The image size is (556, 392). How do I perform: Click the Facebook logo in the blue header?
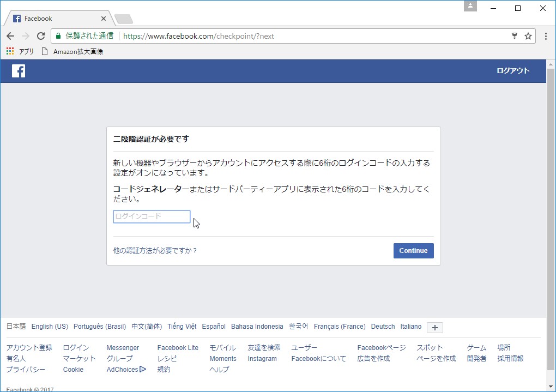18,70
